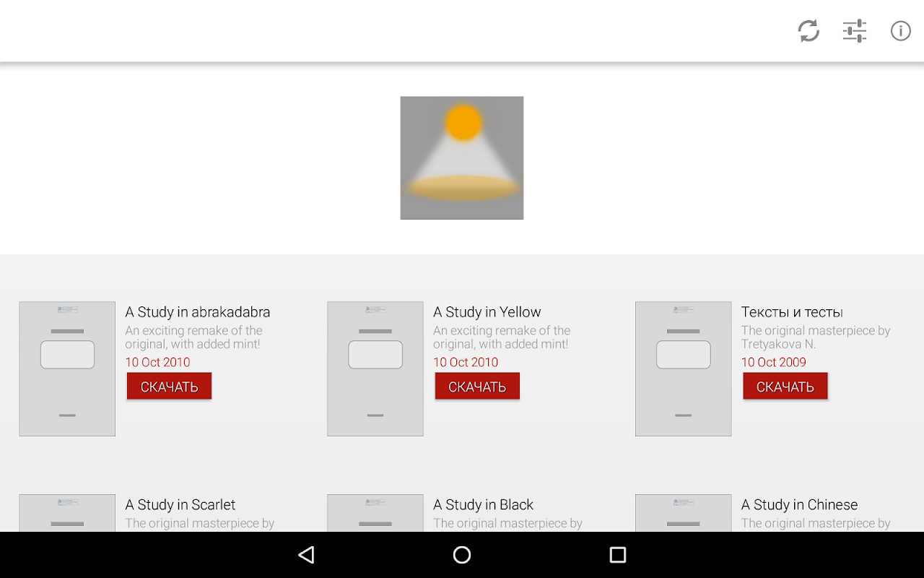Click description under A Study in Black
924x578 pixels.
[x=507, y=523]
